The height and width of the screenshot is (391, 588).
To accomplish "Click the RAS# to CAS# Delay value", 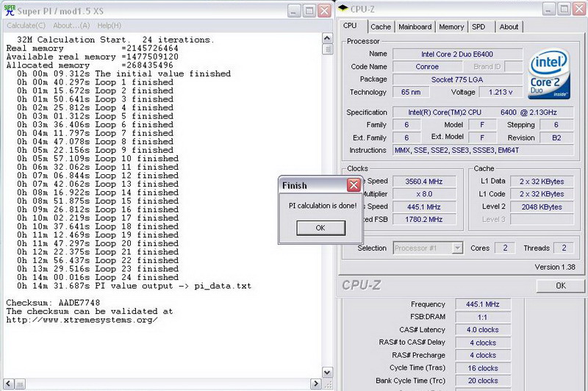I will click(x=483, y=342).
